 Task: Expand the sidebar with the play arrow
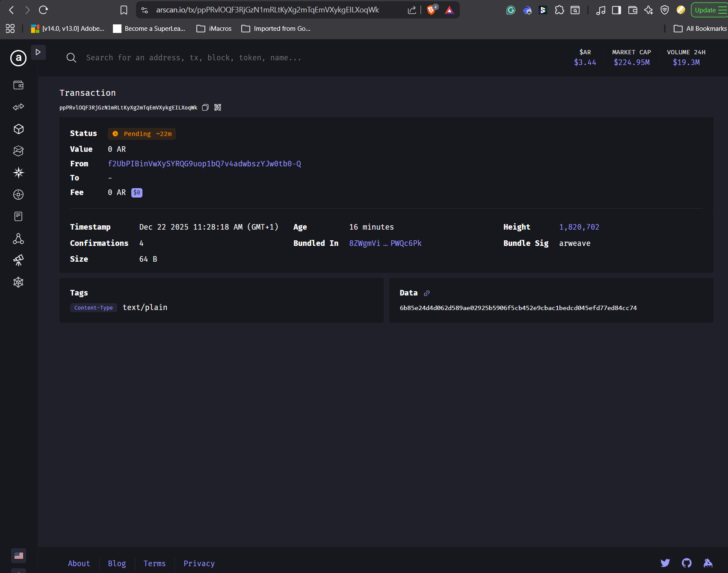pos(38,52)
